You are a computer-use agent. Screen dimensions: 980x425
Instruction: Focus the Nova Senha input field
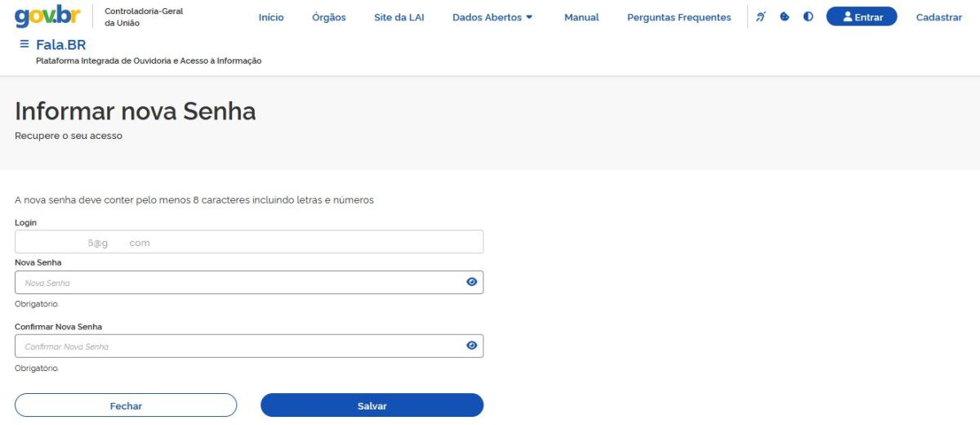coord(249,283)
